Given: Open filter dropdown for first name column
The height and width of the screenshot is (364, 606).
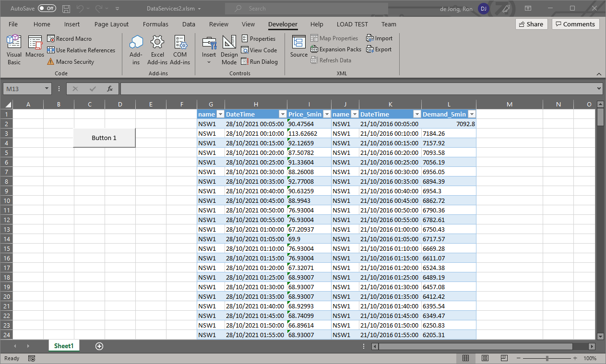Looking at the screenshot, I should [220, 114].
